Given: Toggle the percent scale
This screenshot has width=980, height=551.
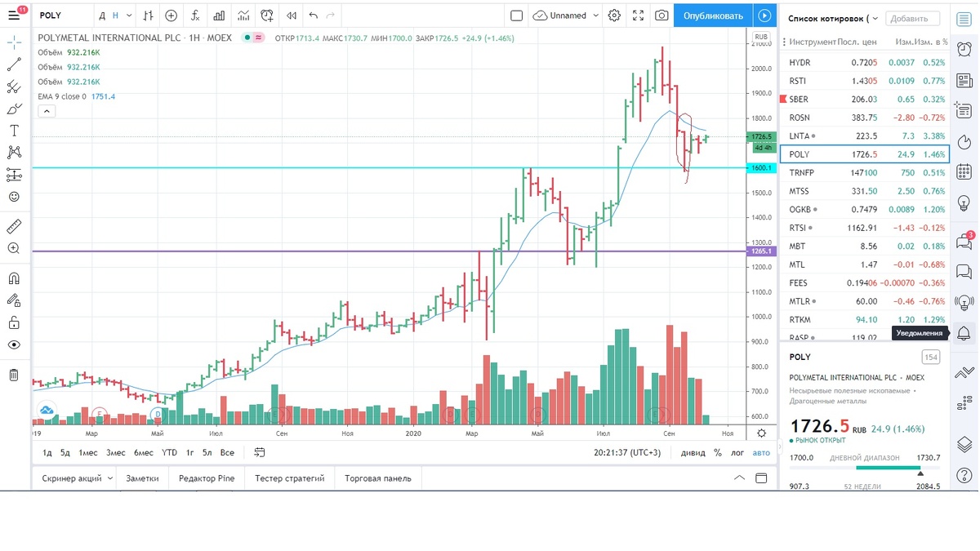Looking at the screenshot, I should click(x=718, y=452).
